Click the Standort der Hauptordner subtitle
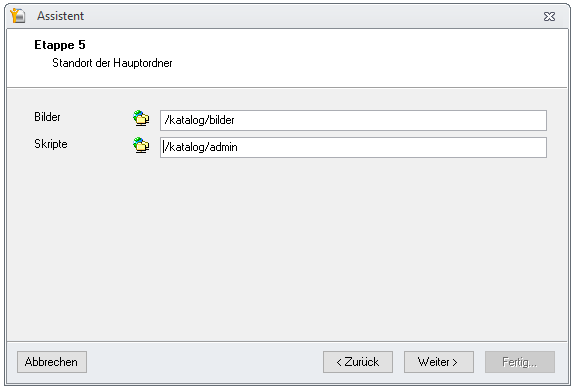This screenshot has width=576, height=389. coord(112,63)
